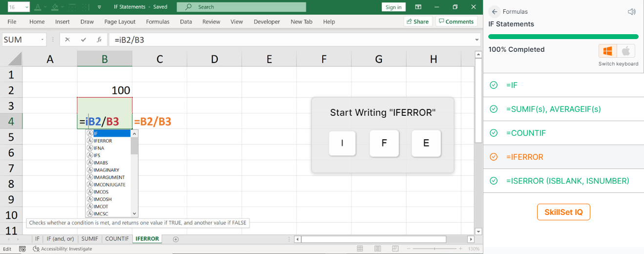This screenshot has height=254, width=644.
Task: Select column header B
Action: (104, 59)
